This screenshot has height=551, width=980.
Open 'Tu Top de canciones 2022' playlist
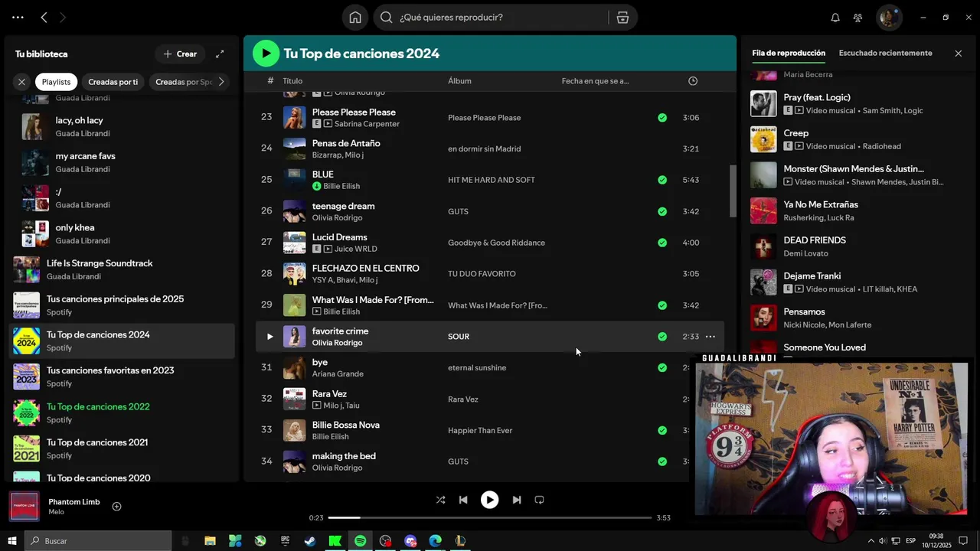[122, 412]
